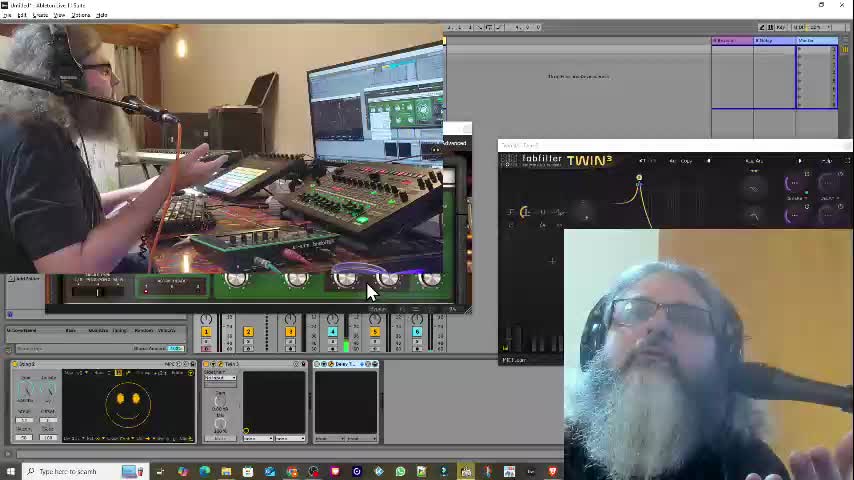This screenshot has height=480, width=854.
Task: Open the Edit menu
Action: point(22,15)
